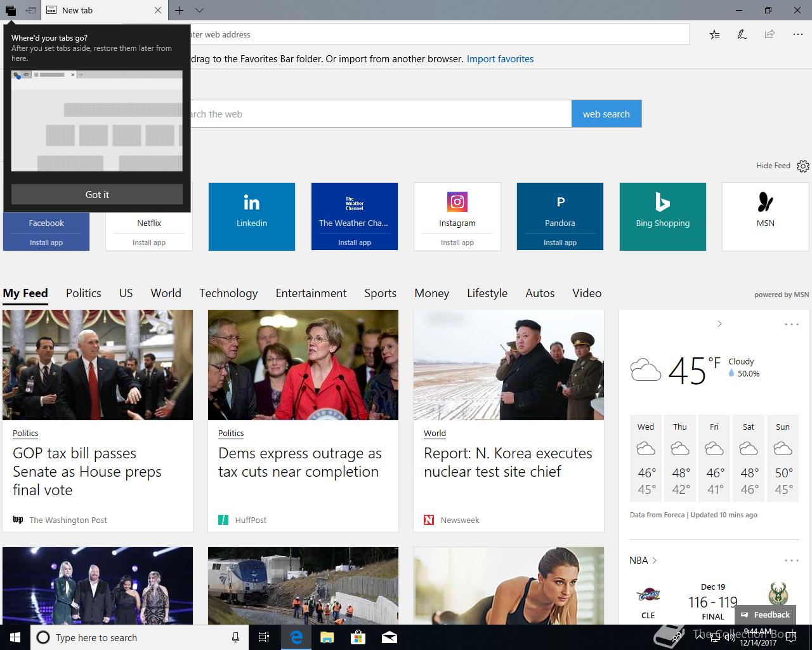Open weather card more options dots
Screen dimensions: 812x650
tap(792, 324)
